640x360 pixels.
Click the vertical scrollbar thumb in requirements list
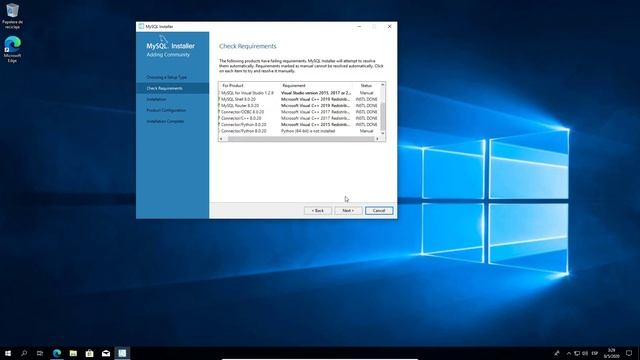pos(383,117)
